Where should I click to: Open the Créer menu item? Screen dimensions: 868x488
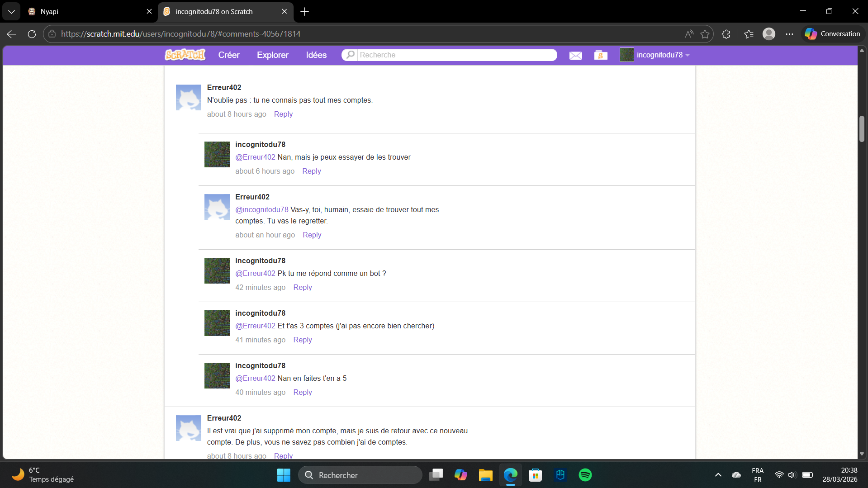229,55
